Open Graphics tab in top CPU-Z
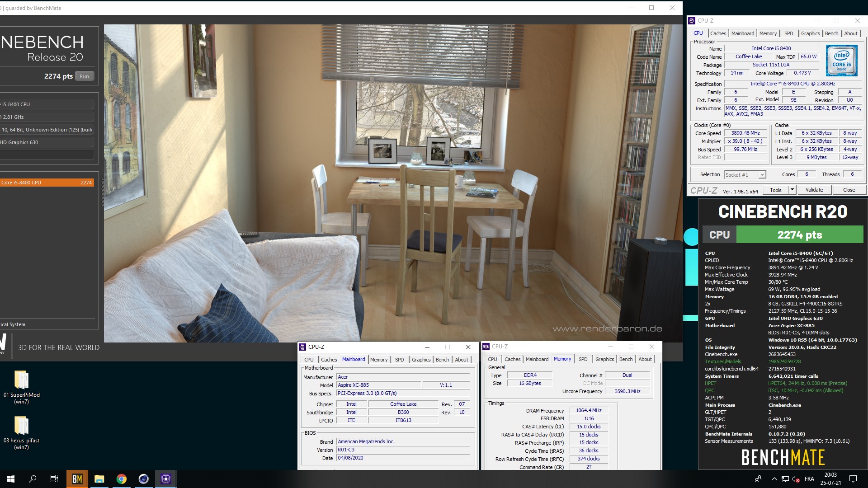 [810, 33]
